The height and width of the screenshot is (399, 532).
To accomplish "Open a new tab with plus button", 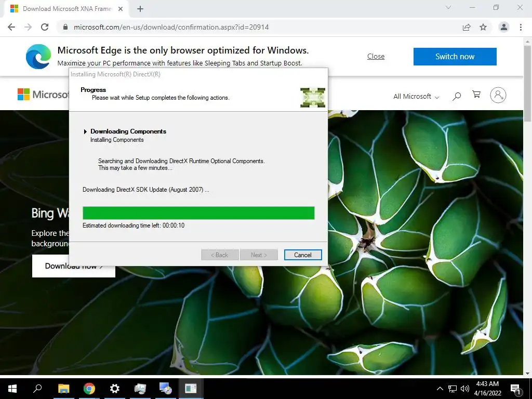I will pos(140,9).
